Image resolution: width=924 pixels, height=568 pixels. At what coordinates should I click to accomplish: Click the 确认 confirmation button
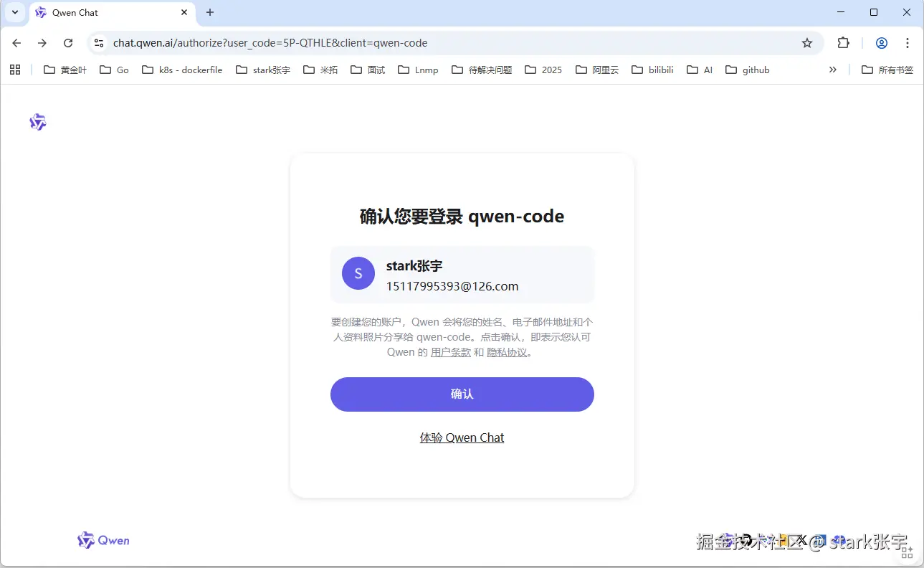pos(462,394)
